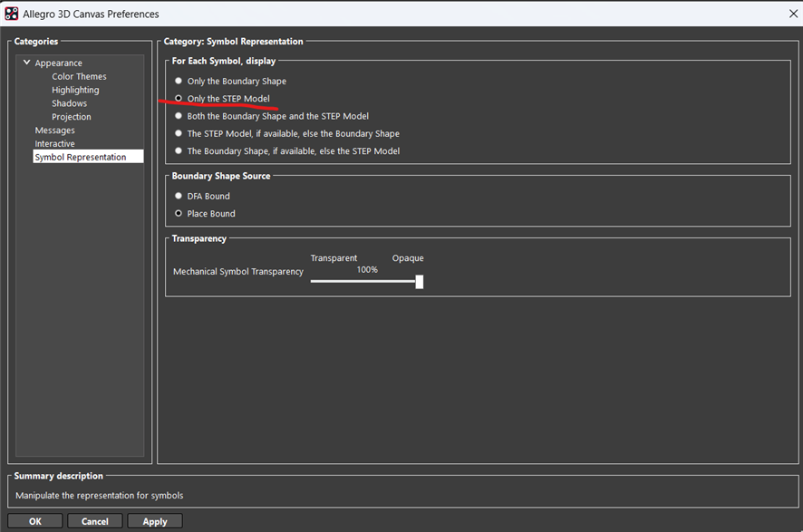
Task: Click the 'Manipulate the representation for symbols' text
Action: click(x=100, y=495)
